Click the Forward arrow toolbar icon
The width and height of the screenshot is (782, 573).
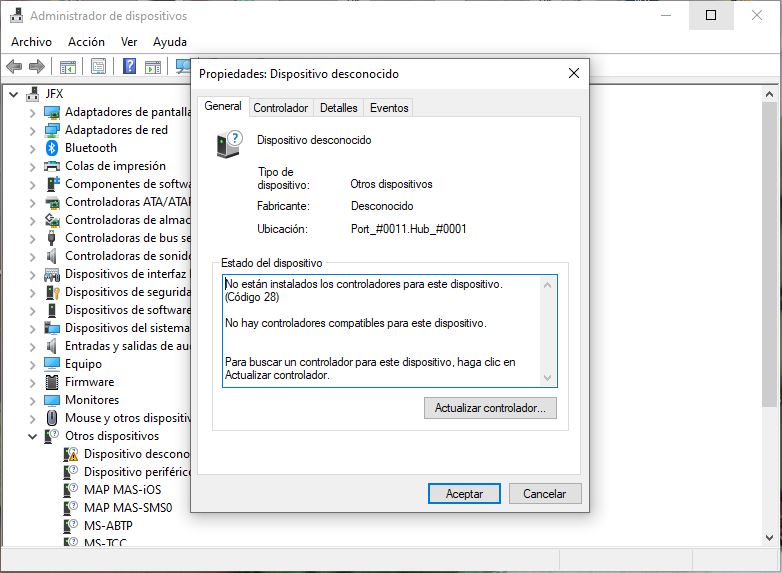[37, 66]
